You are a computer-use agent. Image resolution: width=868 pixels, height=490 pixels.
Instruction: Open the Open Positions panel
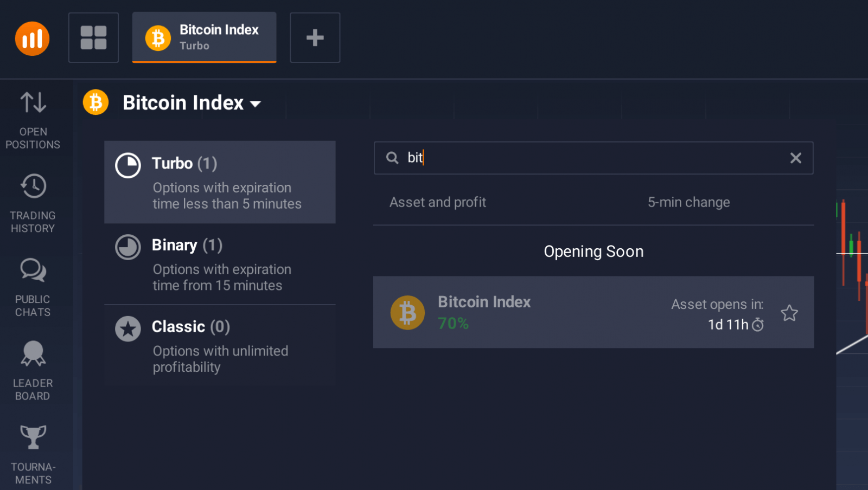33,120
